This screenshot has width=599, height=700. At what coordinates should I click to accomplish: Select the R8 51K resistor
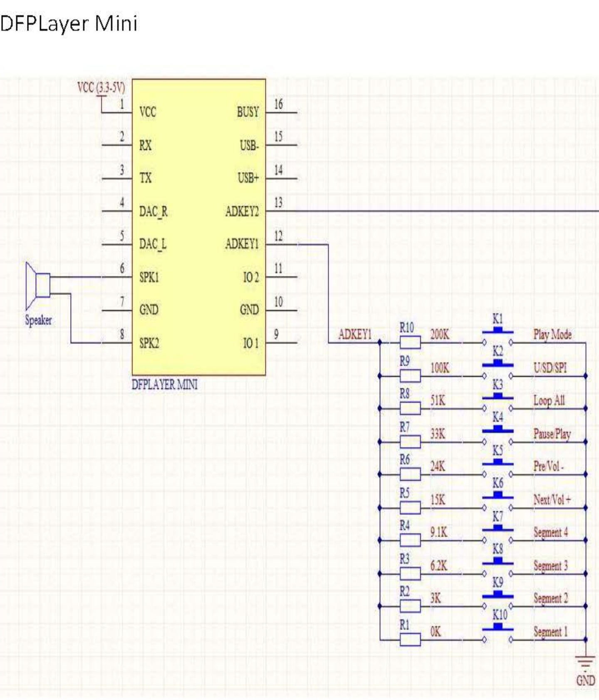click(410, 409)
